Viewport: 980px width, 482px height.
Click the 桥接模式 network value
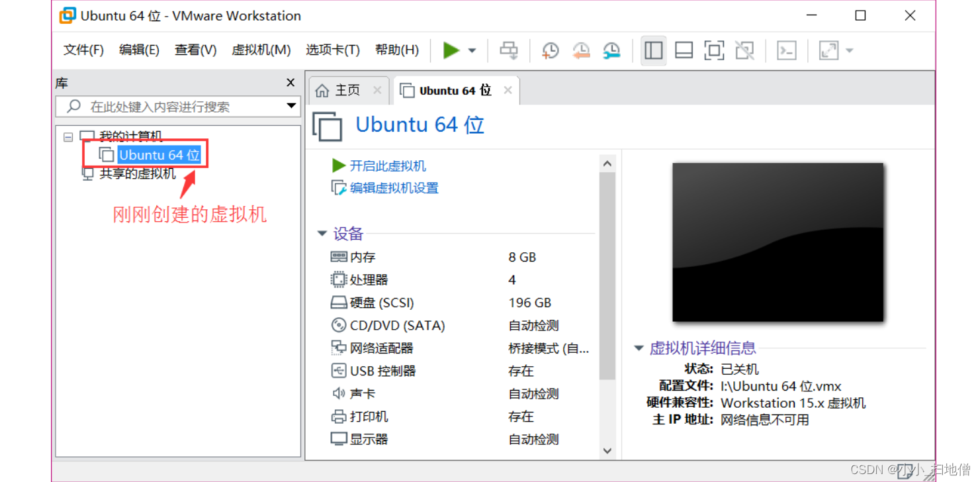(x=549, y=348)
